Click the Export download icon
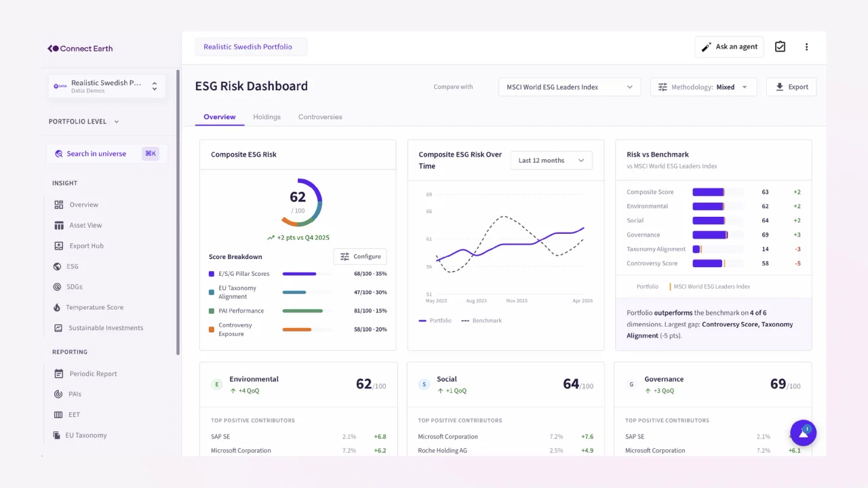The height and width of the screenshot is (488, 868). point(780,87)
